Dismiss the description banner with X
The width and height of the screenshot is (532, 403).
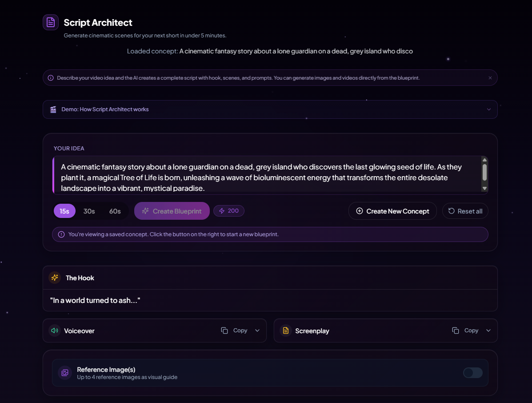tap(490, 78)
